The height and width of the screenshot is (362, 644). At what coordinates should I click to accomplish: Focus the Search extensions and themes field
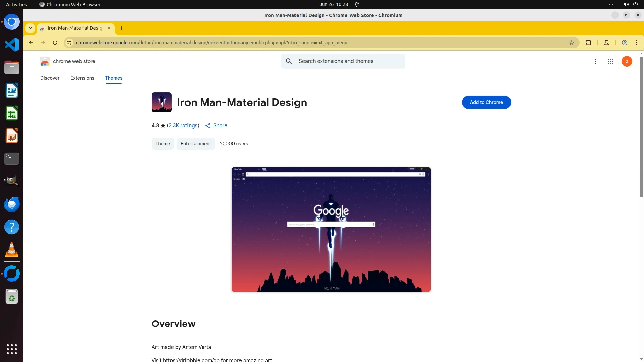click(349, 61)
